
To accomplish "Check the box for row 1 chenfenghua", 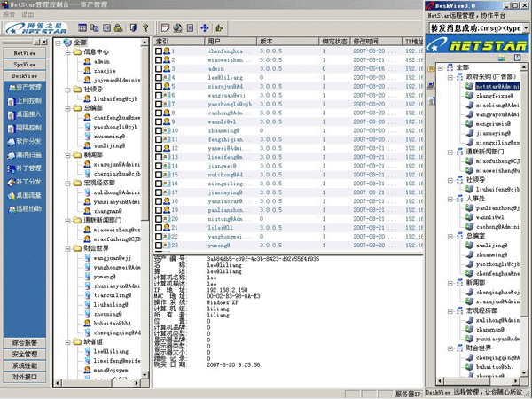I will (x=159, y=51).
